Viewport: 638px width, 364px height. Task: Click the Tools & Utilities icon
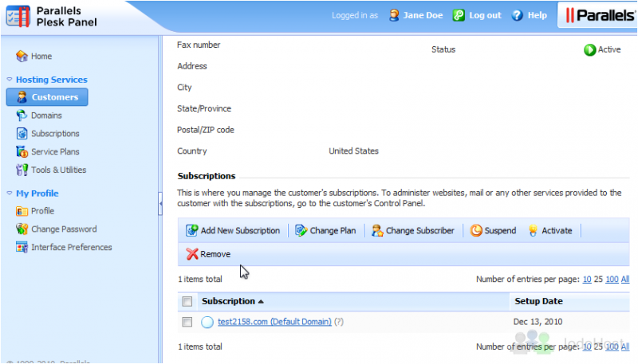pos(22,170)
